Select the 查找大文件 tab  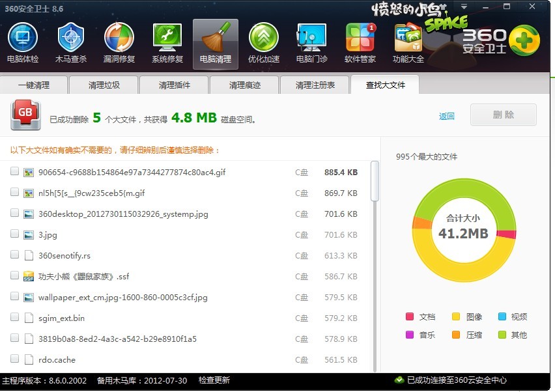click(385, 85)
